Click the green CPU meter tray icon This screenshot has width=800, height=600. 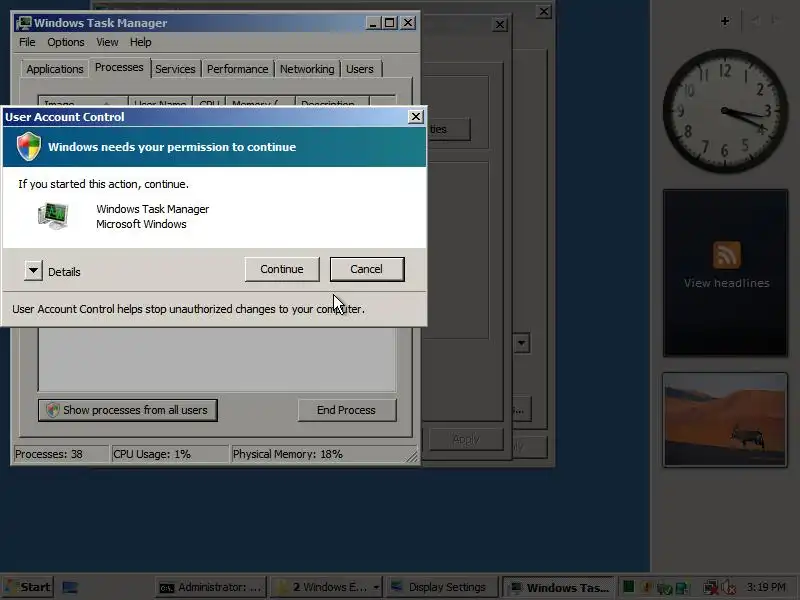(x=629, y=587)
